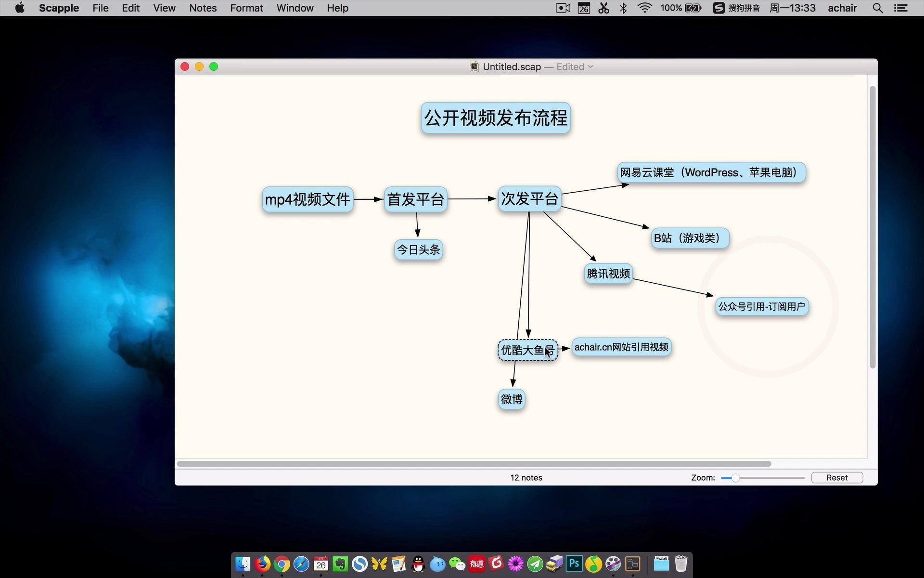This screenshot has width=924, height=578.
Task: Open the achair user menu
Action: click(842, 8)
